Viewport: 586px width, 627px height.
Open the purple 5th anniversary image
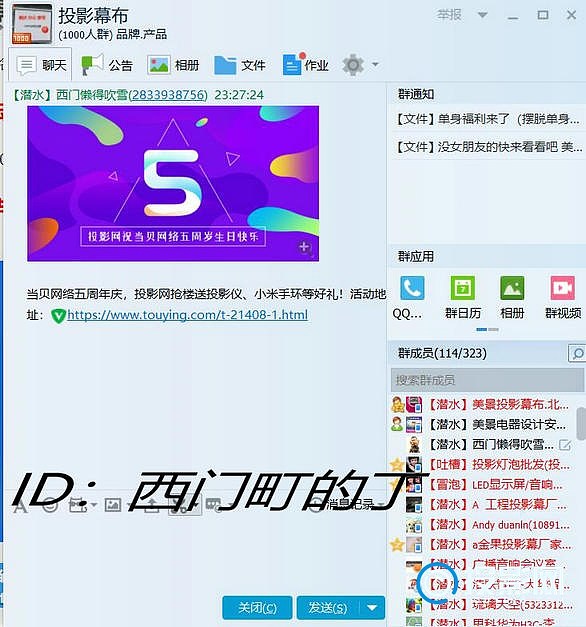173,184
